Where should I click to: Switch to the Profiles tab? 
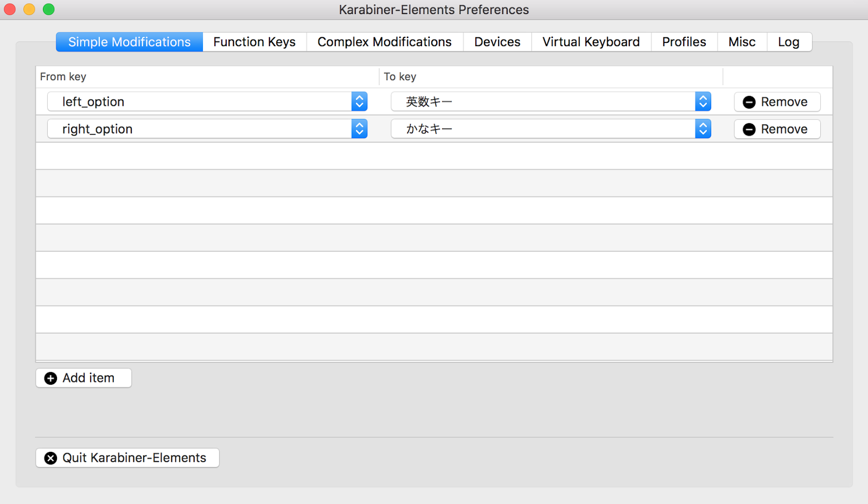(684, 42)
